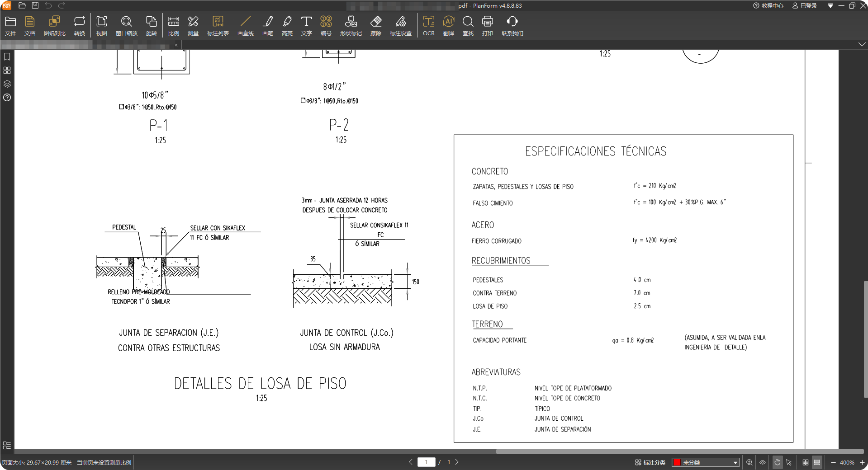Image resolution: width=868 pixels, height=470 pixels.
Task: Choose the 画直线 line drawing tool
Action: coord(246,26)
